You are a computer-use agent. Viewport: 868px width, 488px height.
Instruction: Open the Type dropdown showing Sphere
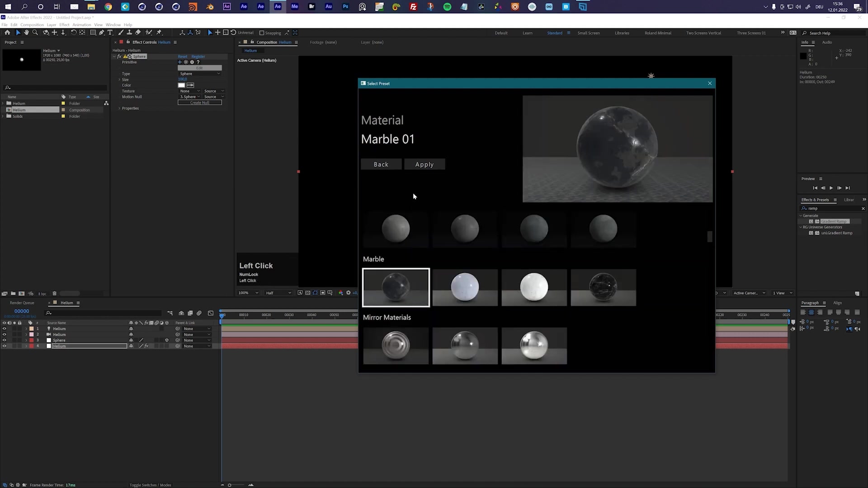(x=200, y=74)
